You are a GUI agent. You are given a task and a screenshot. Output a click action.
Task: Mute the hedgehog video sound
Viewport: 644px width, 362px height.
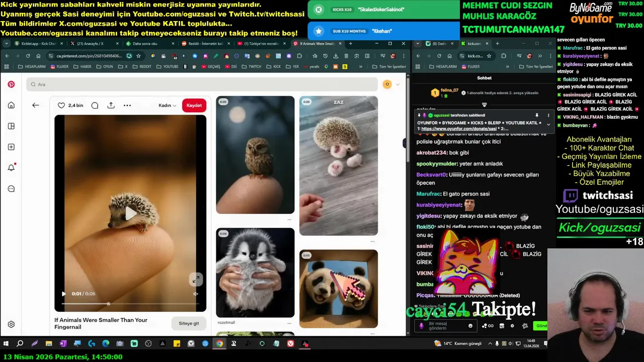(x=196, y=294)
